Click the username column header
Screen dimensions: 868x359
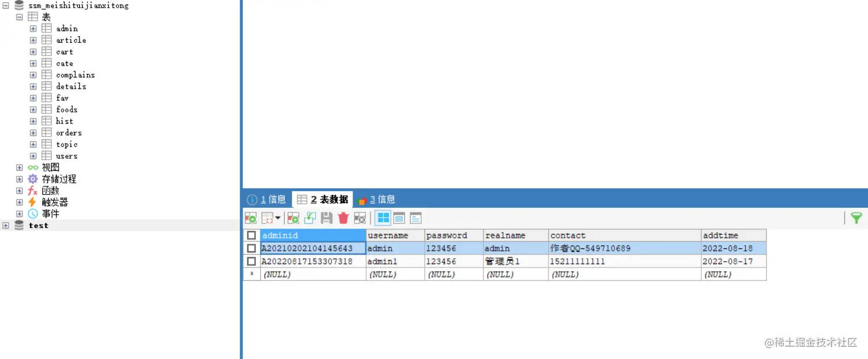[x=395, y=235]
